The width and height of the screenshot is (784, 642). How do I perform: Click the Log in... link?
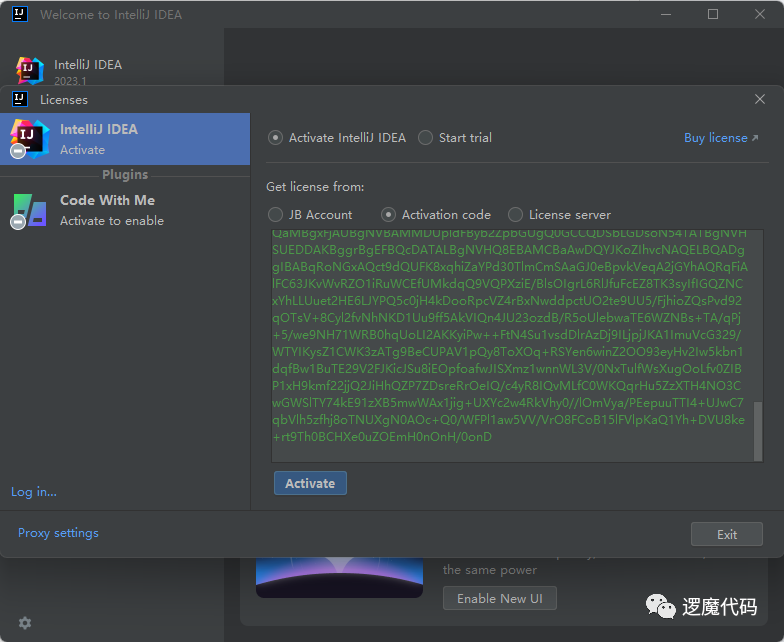point(34,492)
